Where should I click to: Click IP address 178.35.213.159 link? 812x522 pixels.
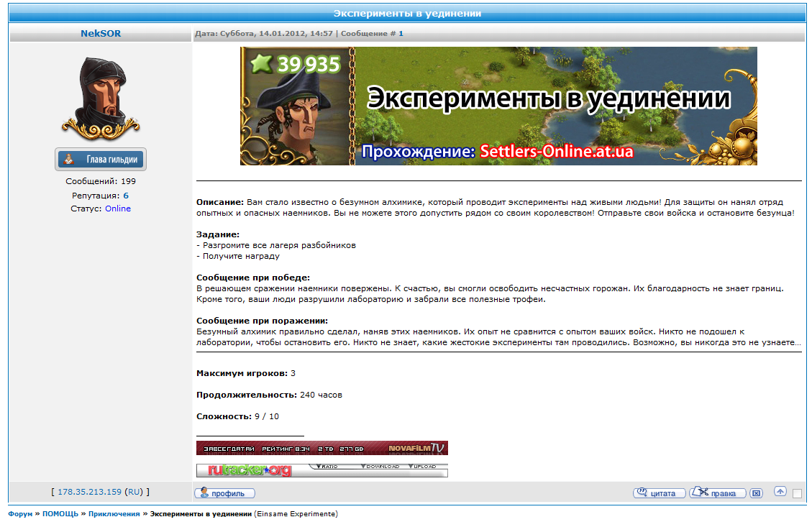pos(90,492)
